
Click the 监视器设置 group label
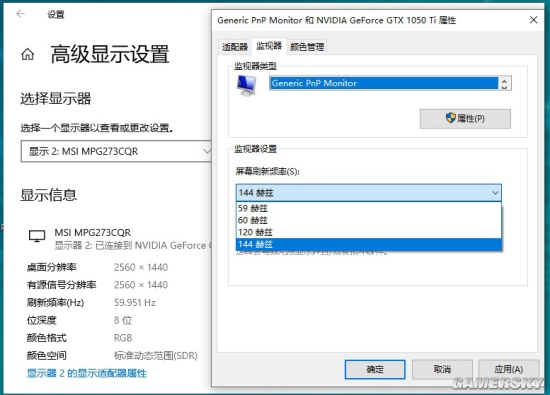pyautogui.click(x=255, y=149)
